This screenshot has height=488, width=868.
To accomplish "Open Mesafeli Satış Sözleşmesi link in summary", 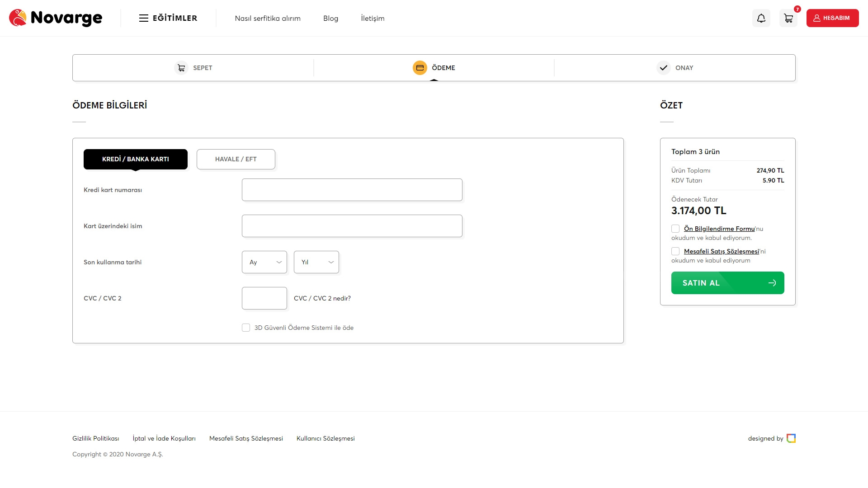I will click(722, 251).
